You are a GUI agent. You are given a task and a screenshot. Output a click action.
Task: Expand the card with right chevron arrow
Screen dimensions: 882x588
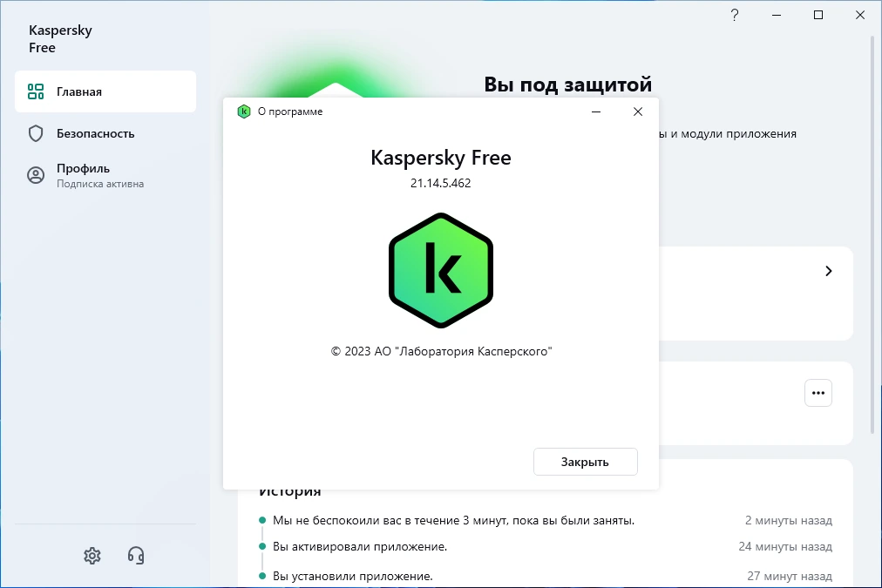828,271
